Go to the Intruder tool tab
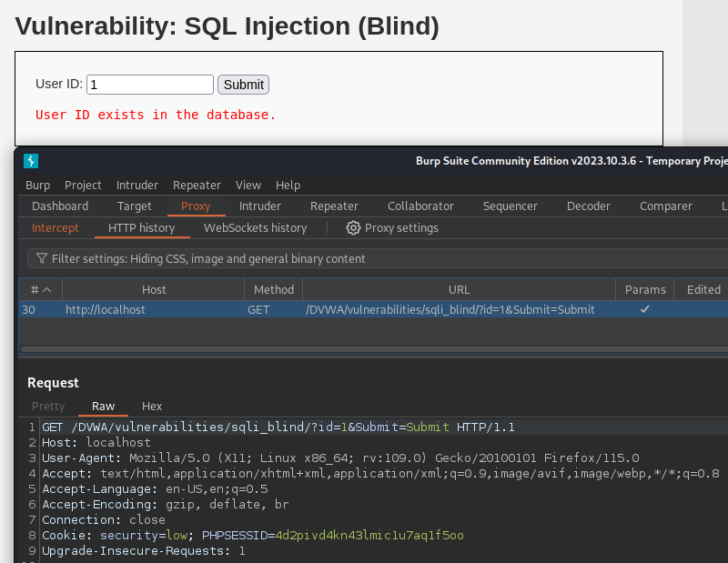The image size is (728, 563). coord(260,206)
